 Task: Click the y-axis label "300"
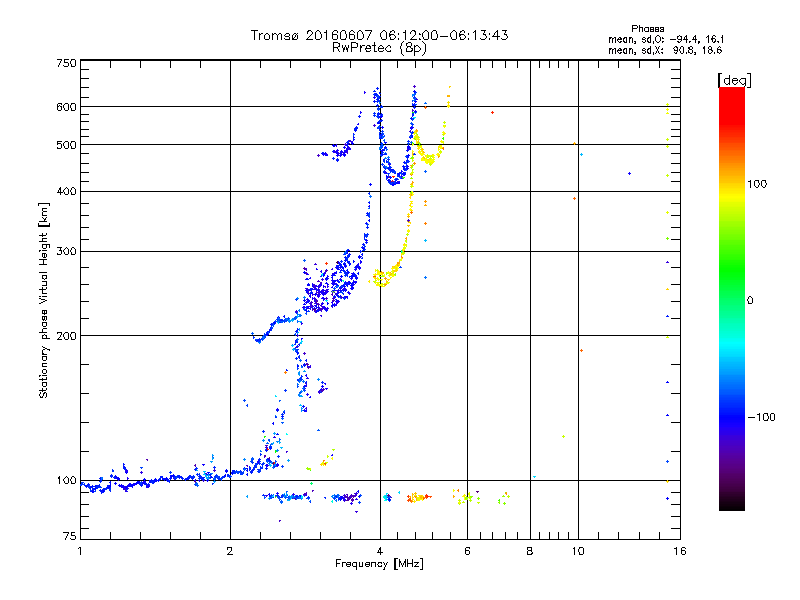click(x=66, y=251)
